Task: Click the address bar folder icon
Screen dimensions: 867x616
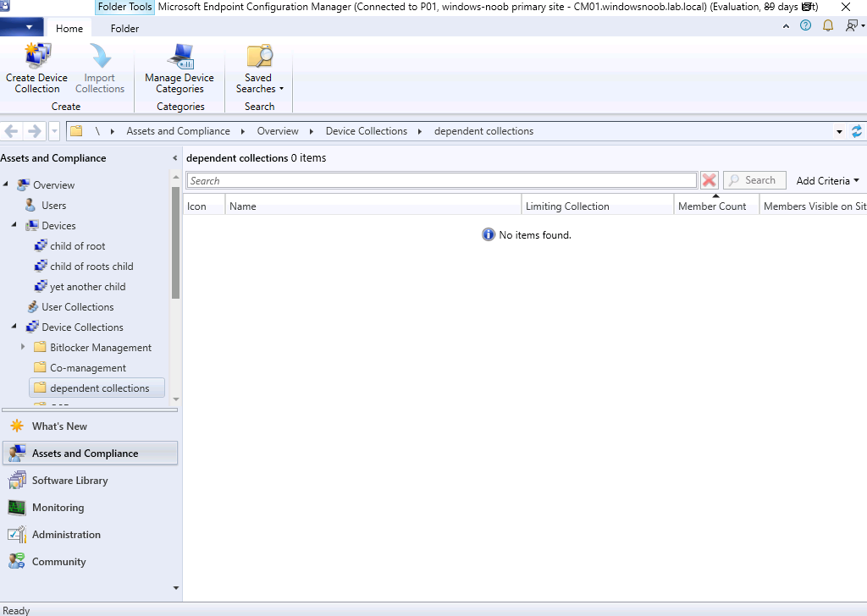Action: (x=76, y=131)
